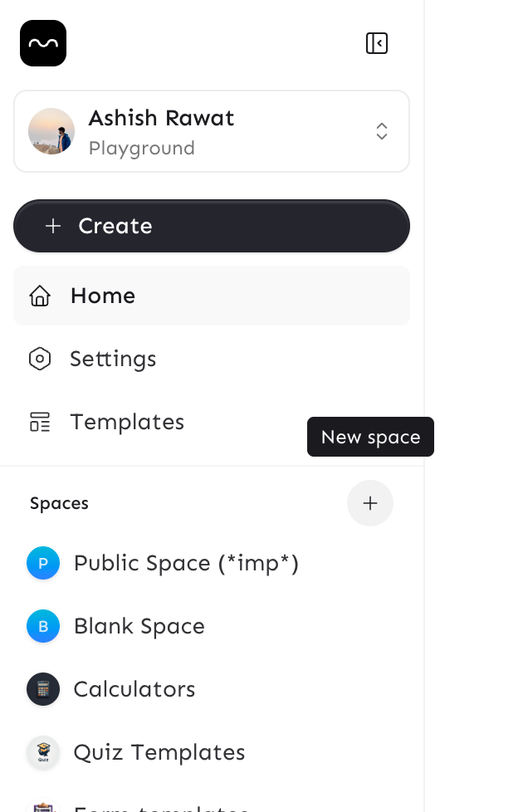Click the plus icon in Create

[53, 226]
